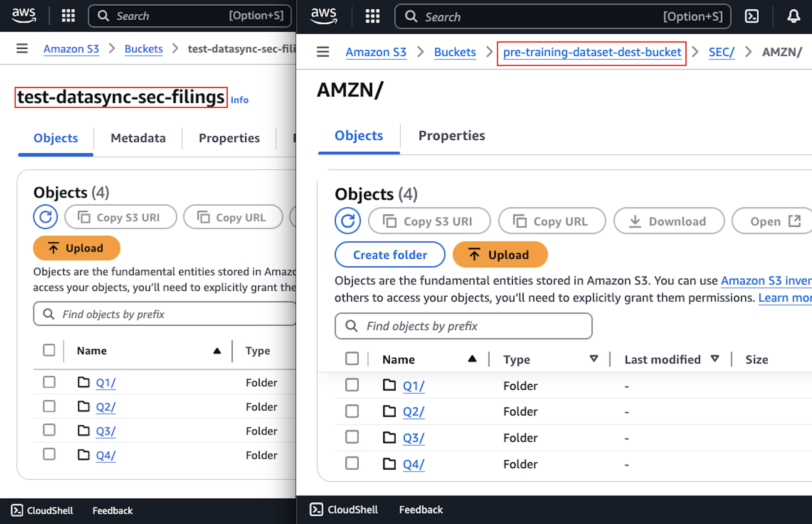
Task: Open the AWS services grid menu
Action: 372,16
